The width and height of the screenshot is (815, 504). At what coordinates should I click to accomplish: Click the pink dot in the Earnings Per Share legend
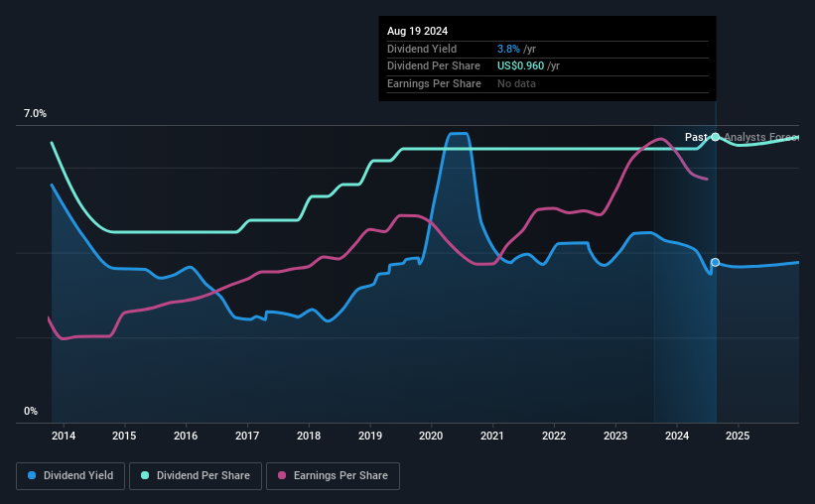281,476
